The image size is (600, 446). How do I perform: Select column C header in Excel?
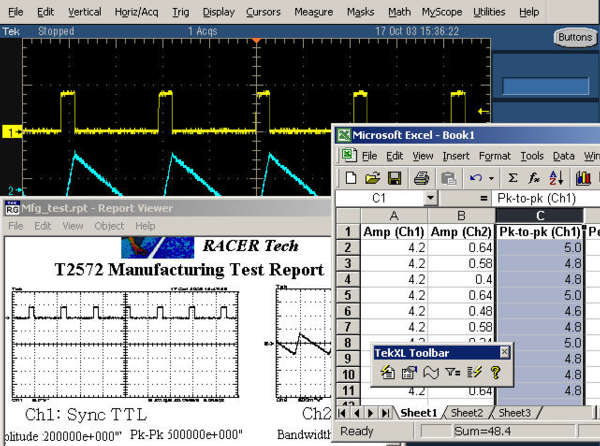539,216
